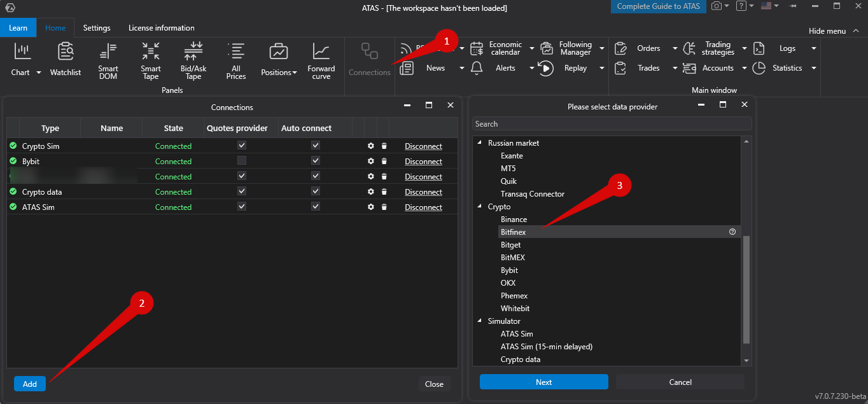
Task: Open the Chart panel icon
Action: point(22,52)
